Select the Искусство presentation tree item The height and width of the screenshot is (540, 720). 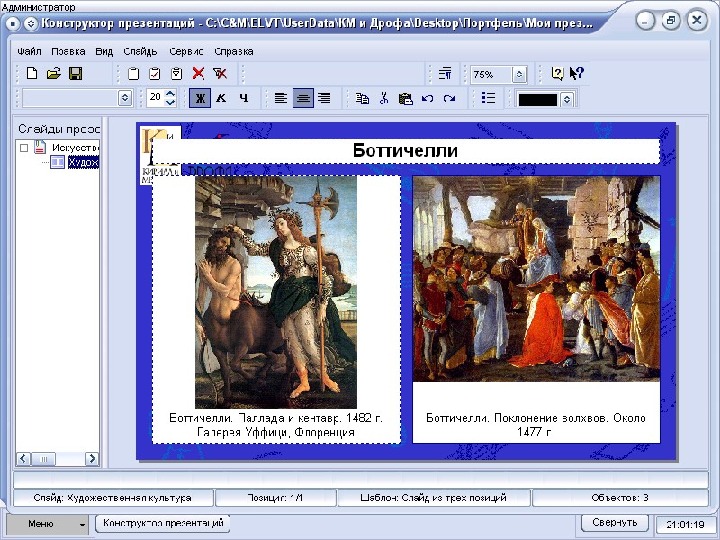75,148
